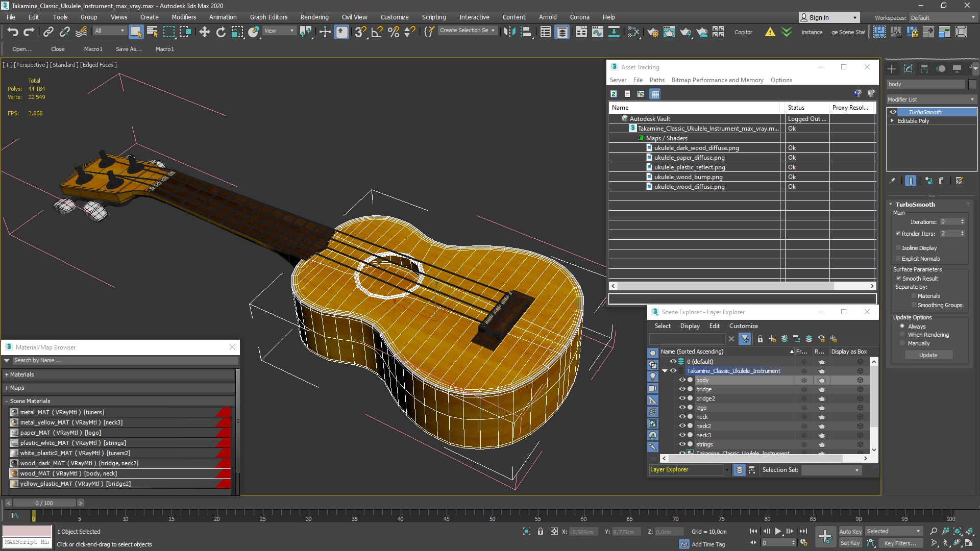This screenshot has width=980, height=551.
Task: Activate the Select Object tool
Action: coord(136,32)
